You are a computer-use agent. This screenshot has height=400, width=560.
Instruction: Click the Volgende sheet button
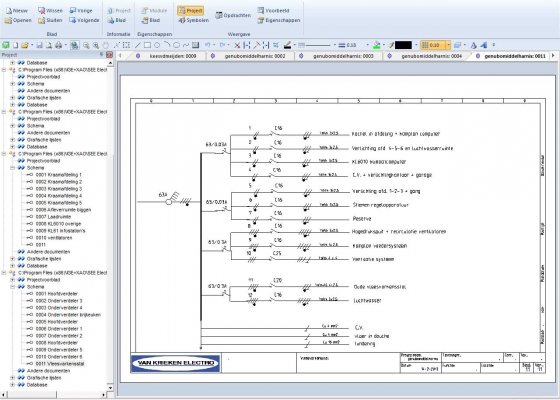[x=84, y=20]
